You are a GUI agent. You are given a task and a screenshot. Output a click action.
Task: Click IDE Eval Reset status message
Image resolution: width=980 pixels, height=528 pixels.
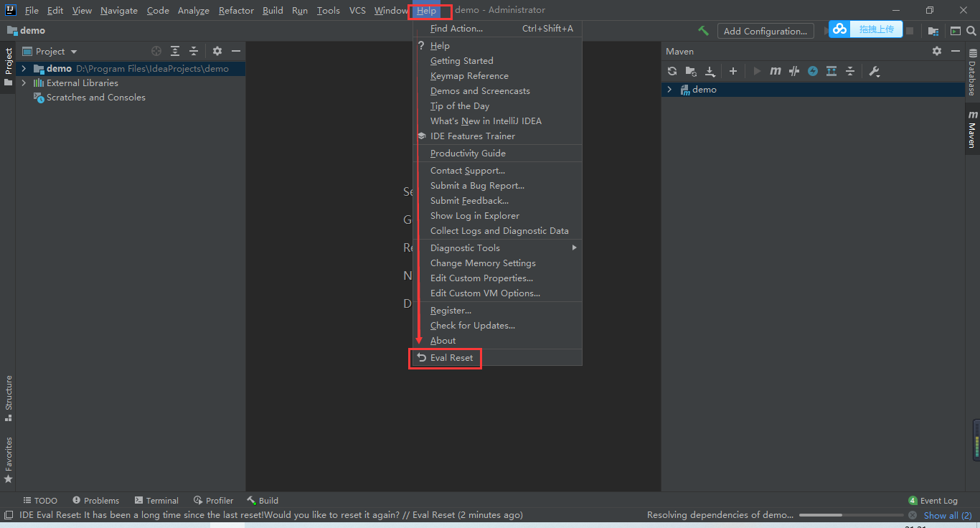271,515
